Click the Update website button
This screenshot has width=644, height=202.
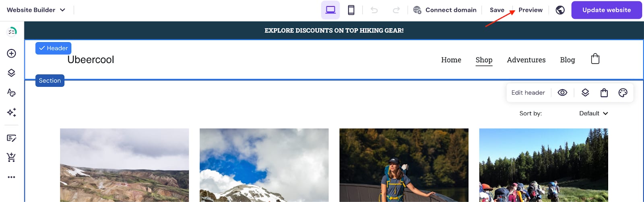[607, 10]
